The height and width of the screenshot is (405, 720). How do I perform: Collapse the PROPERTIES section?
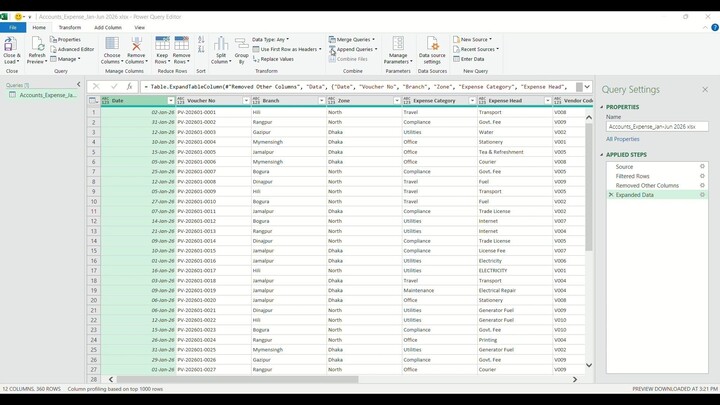pos(602,107)
